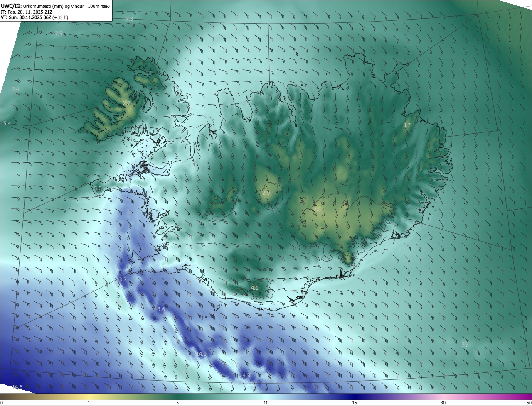Click the 50 tick on the colorbar

pyautogui.click(x=529, y=403)
